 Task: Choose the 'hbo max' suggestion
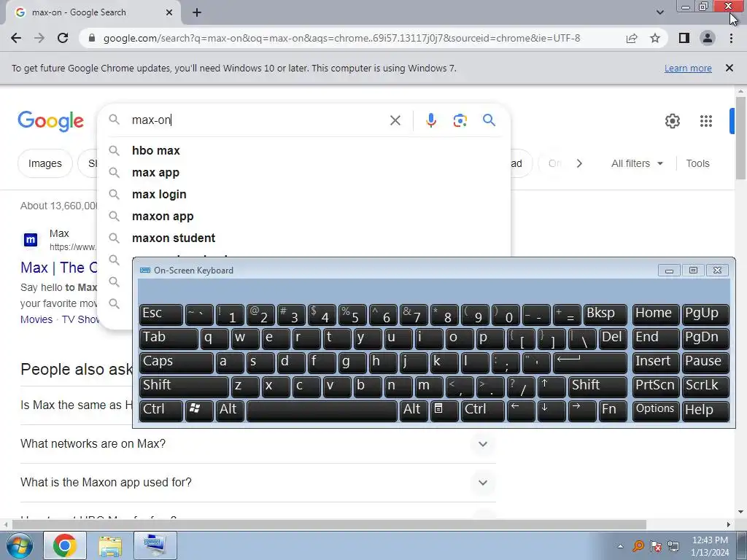(x=303, y=150)
